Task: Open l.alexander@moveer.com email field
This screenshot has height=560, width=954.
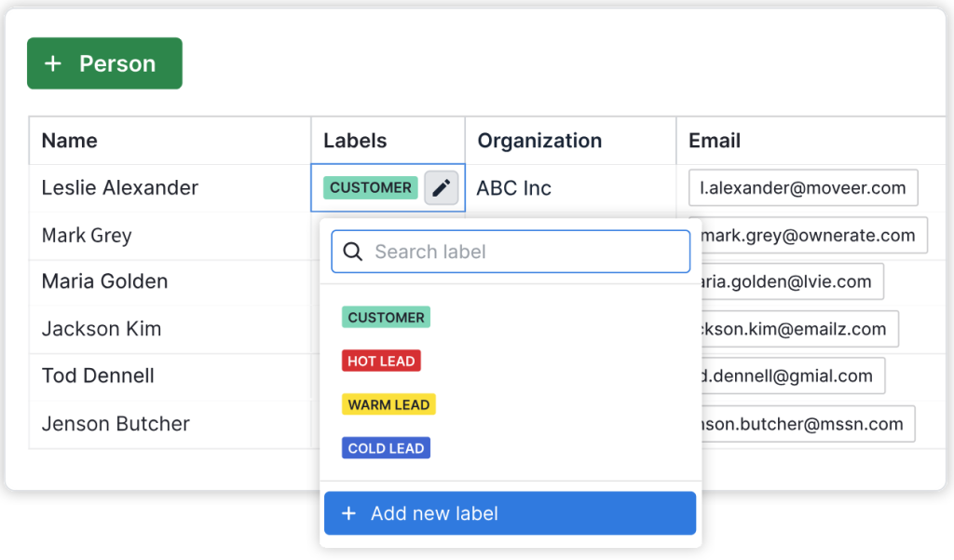Action: 803,188
